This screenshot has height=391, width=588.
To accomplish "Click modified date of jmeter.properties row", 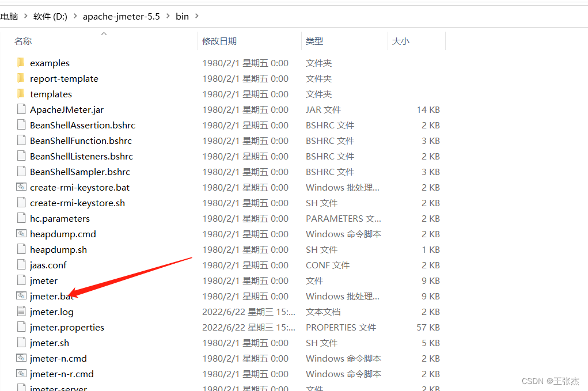I will coord(249,327).
